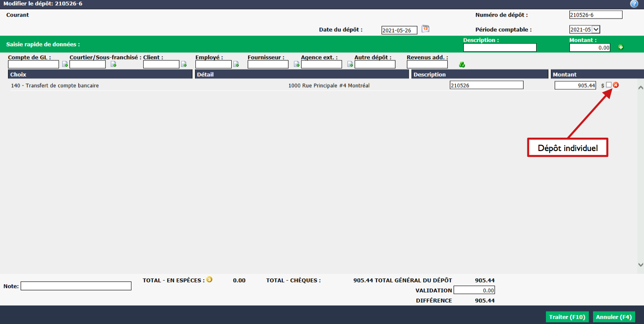The height and width of the screenshot is (324, 644).
Task: Click the Annuler (F4) button
Action: point(614,317)
